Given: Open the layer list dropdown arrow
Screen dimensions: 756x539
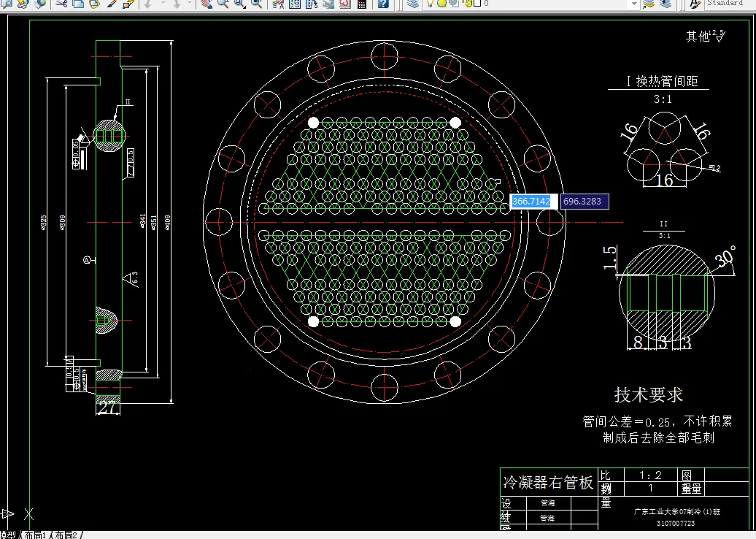Looking at the screenshot, I should pyautogui.click(x=635, y=4).
